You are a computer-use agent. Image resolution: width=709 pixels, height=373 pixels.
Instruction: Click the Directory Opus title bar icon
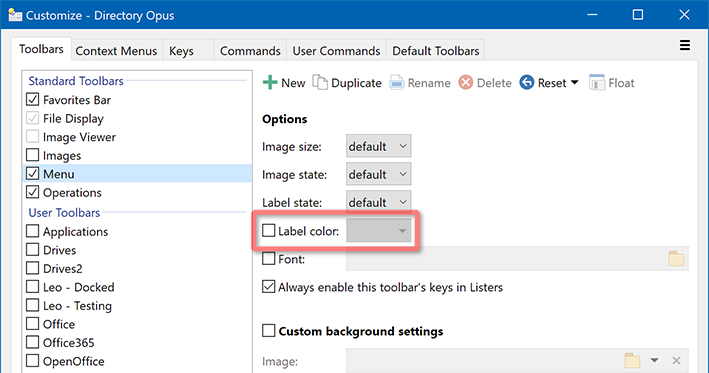[x=15, y=15]
